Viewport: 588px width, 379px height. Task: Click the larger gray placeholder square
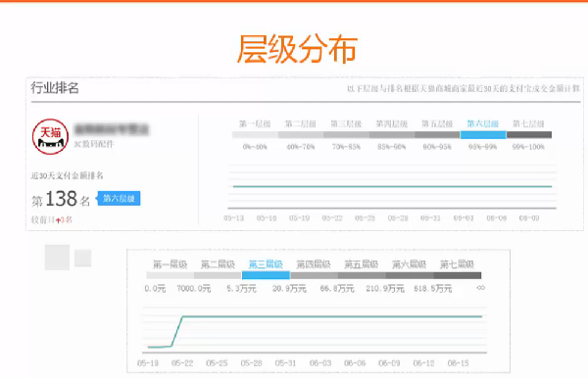(57, 258)
